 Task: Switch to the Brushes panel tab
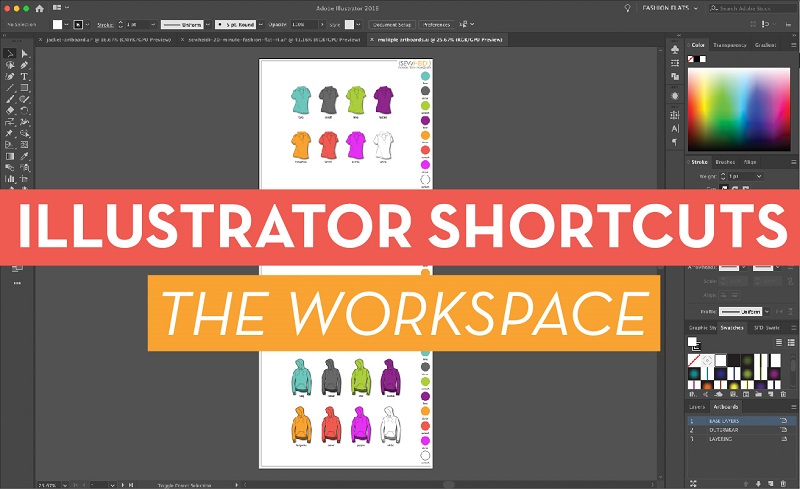tap(725, 162)
